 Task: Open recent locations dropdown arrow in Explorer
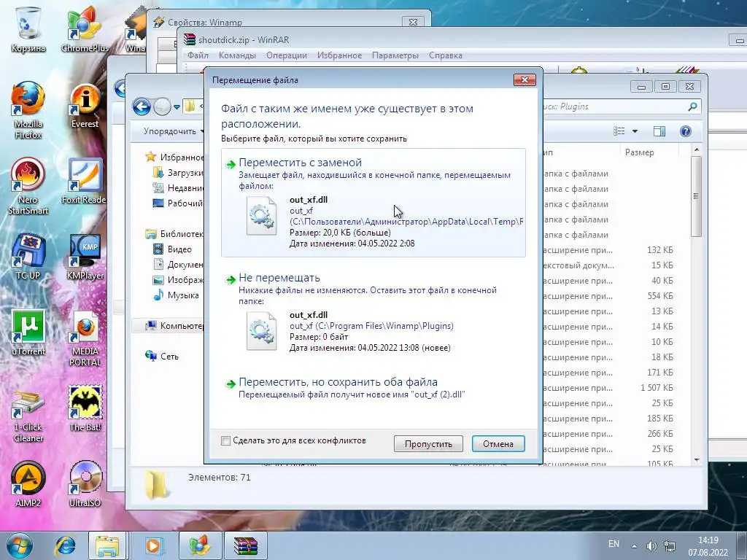pyautogui.click(x=177, y=106)
